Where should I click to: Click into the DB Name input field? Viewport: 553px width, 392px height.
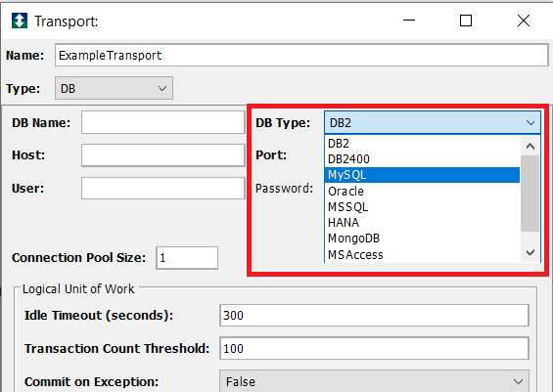(162, 122)
